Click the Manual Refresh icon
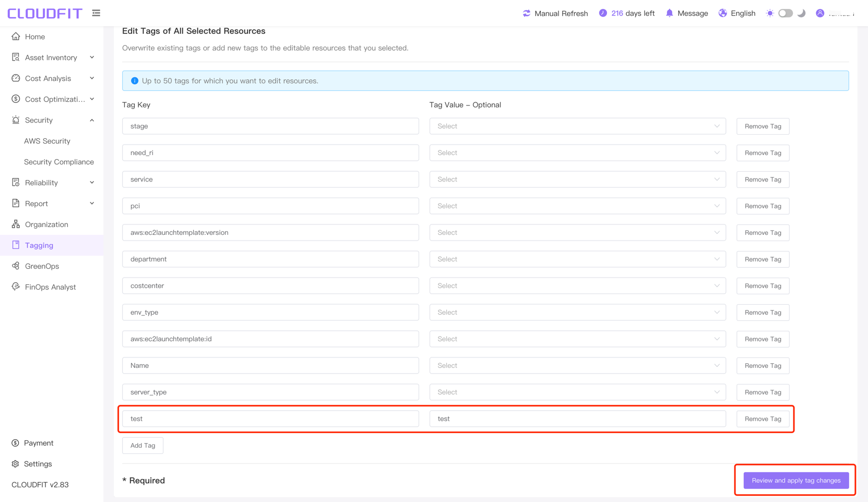Viewport: 868px width, 502px height. coord(527,13)
